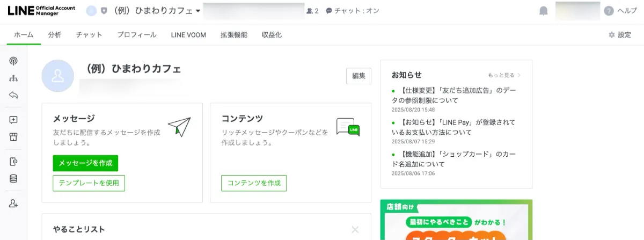The height and width of the screenshot is (240, 644).
Task: Click the やることリスト heading
Action: click(x=79, y=229)
